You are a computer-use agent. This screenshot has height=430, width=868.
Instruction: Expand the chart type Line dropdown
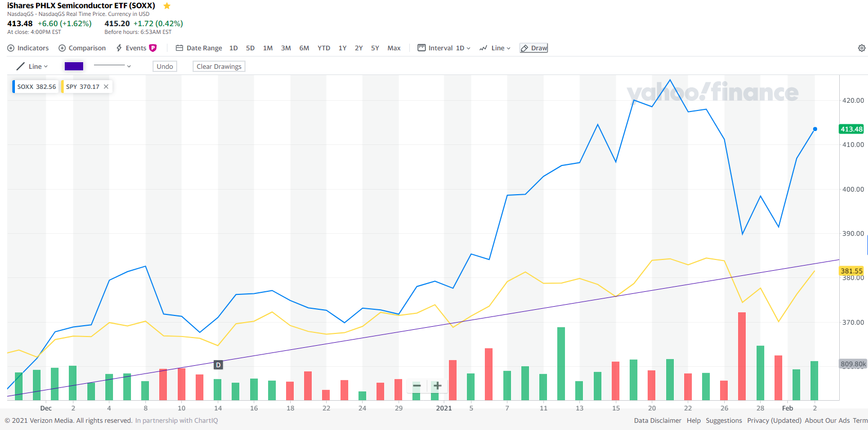(x=501, y=48)
